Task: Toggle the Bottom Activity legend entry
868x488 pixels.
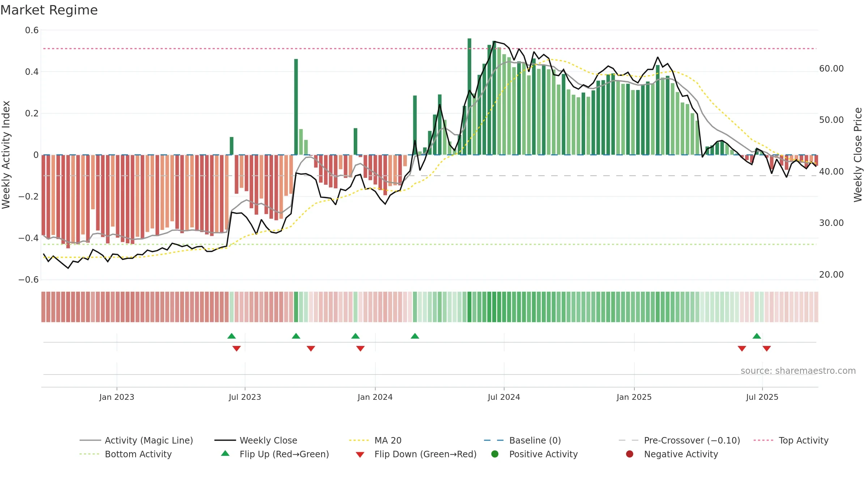Action: pos(125,454)
